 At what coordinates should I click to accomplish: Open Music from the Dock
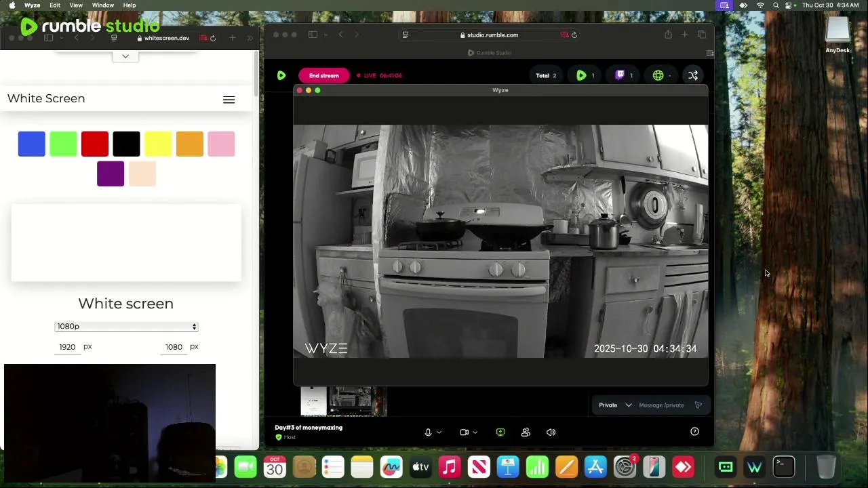point(450,467)
